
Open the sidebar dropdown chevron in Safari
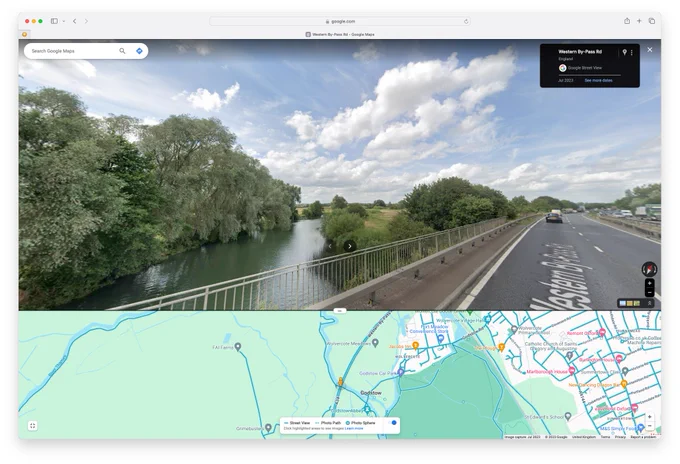[64, 21]
